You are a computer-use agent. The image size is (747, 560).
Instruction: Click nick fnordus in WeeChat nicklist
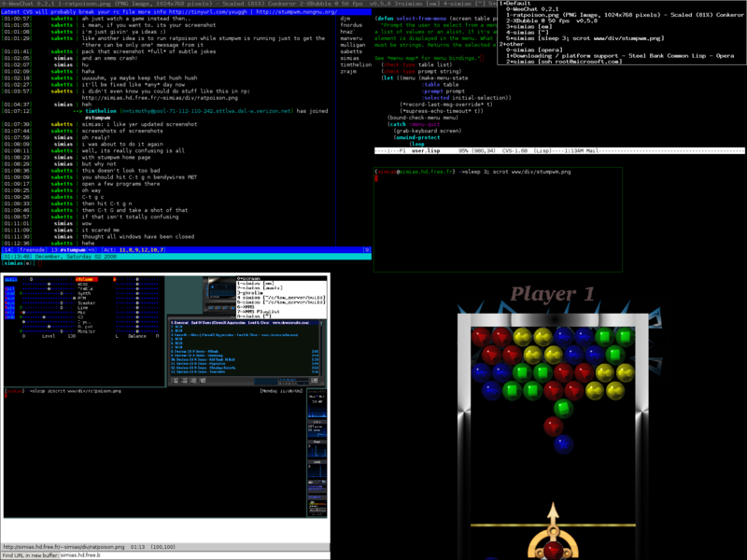point(351,25)
